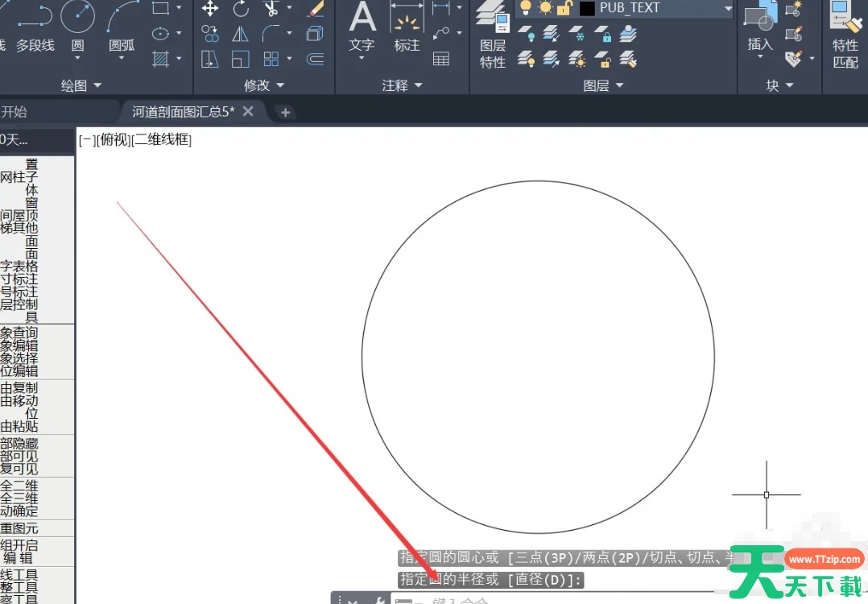Select the 多段线 polyline tool
The height and width of the screenshot is (604, 868).
[35, 27]
